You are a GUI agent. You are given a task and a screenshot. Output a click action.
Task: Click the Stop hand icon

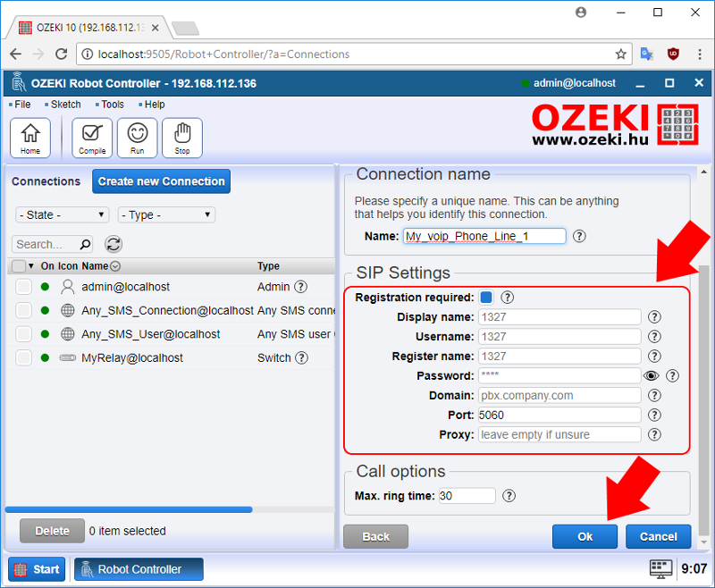182,136
